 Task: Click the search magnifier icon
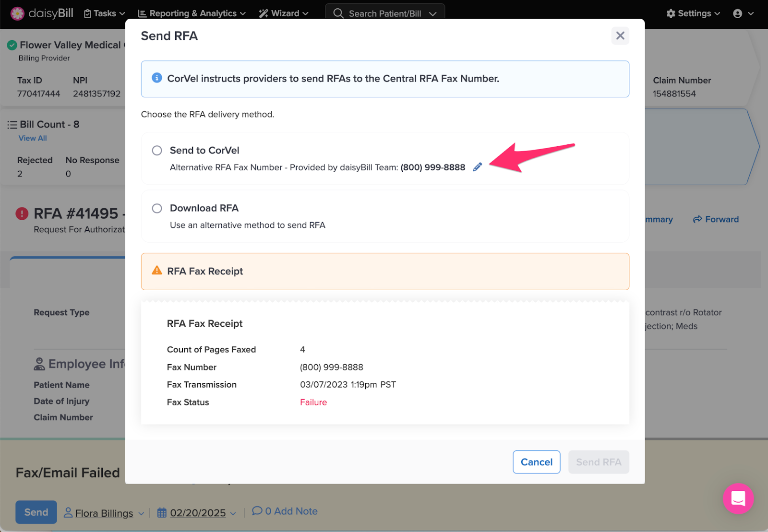[338, 13]
